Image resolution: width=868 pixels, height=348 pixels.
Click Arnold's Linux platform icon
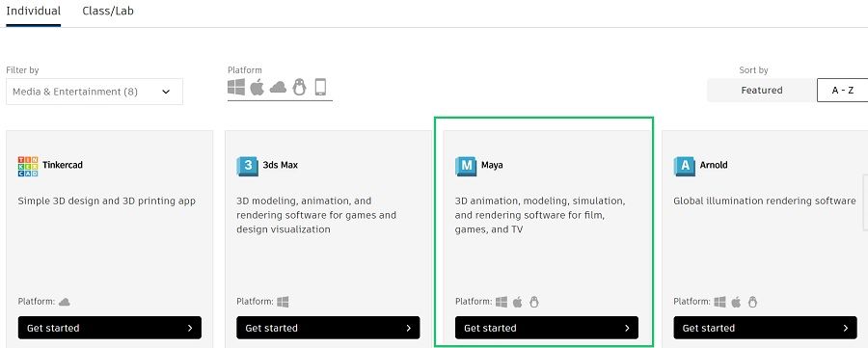point(752,302)
